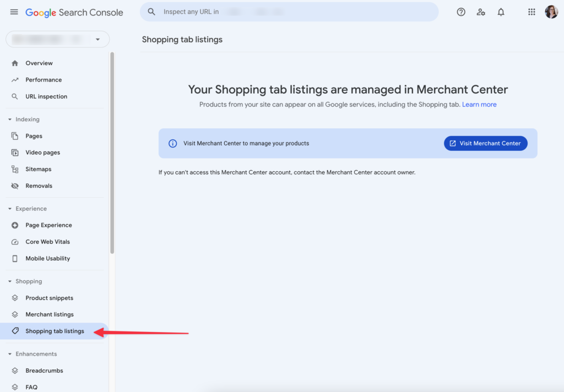Open the property selector dropdown

click(x=57, y=39)
